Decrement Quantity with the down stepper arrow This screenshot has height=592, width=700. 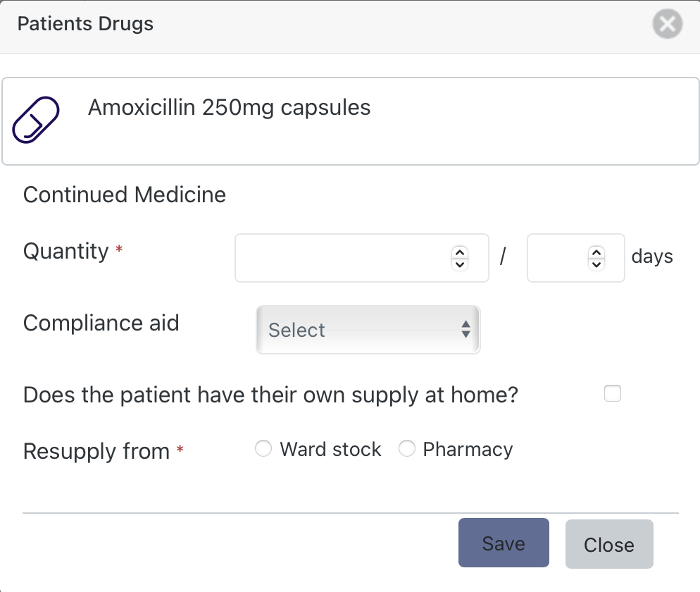point(458,264)
